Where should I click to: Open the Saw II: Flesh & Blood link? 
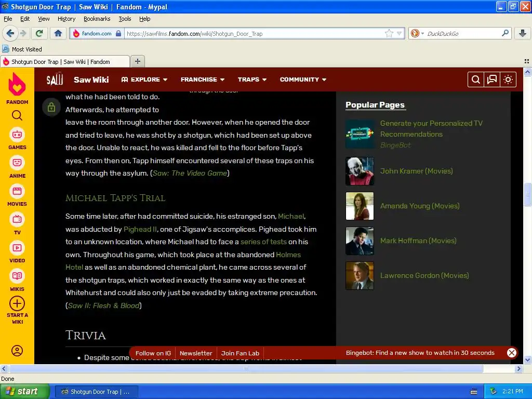tap(103, 305)
